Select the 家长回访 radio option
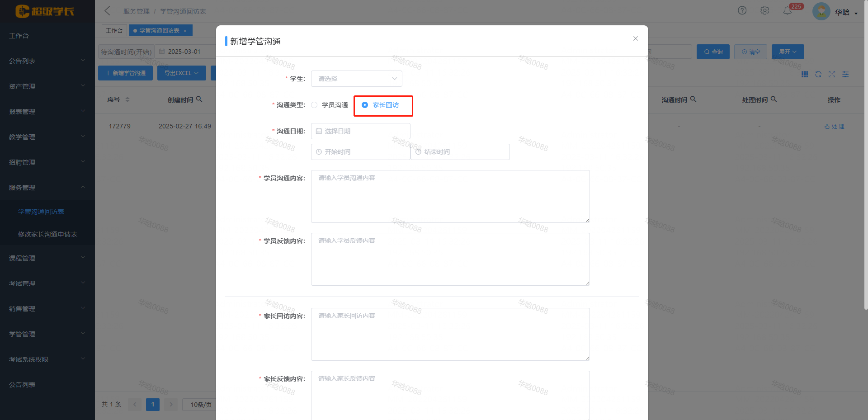Screen dimensions: 868x420 point(365,105)
